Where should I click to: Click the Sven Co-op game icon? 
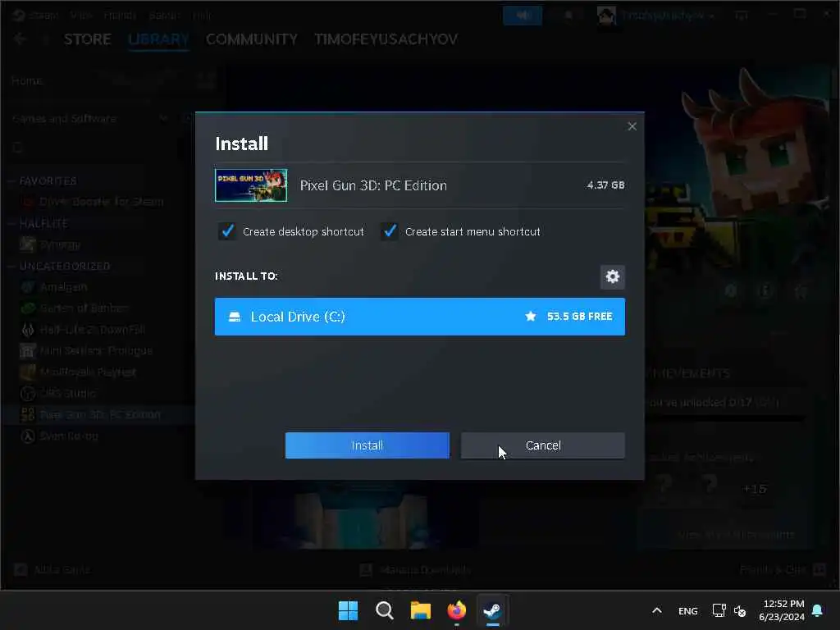[x=28, y=436]
